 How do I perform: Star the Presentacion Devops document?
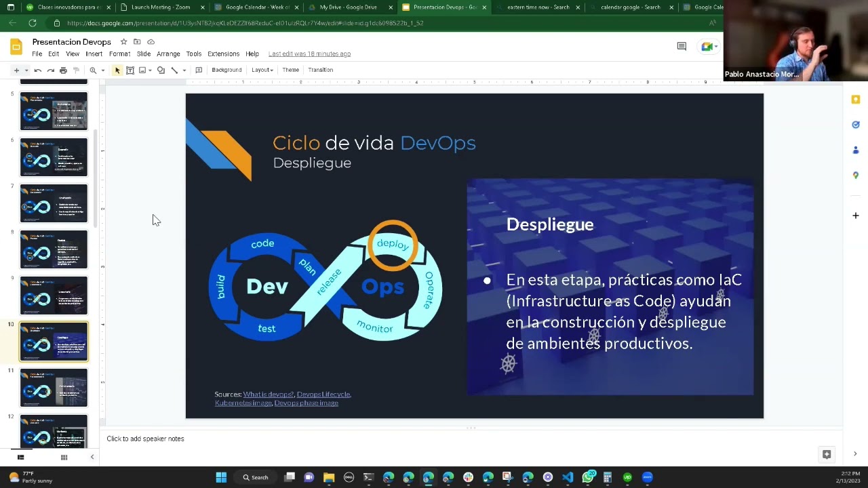click(x=123, y=42)
